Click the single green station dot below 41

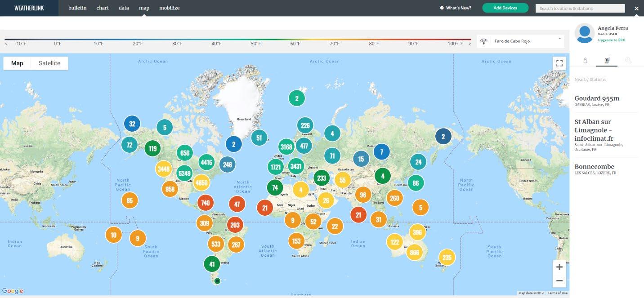point(217,281)
